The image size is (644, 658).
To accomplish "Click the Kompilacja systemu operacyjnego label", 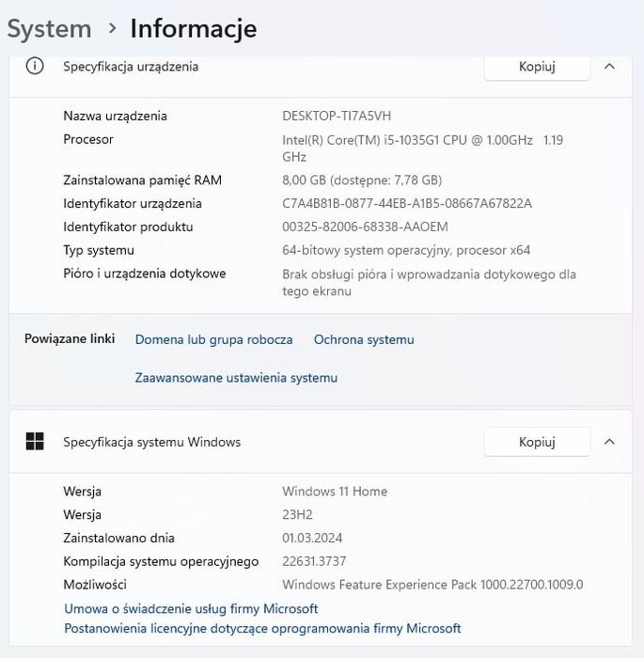I will 161,561.
